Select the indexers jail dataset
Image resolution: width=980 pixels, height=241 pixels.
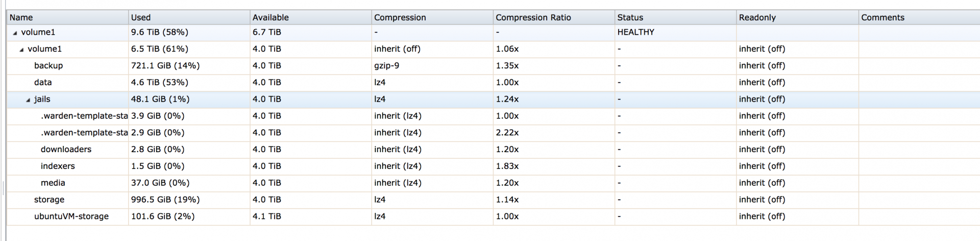coord(58,166)
